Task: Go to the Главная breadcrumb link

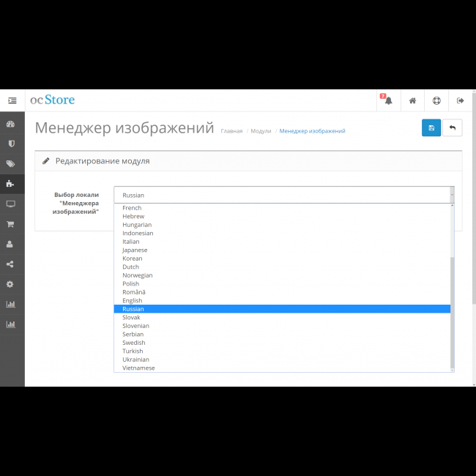Action: 231,131
